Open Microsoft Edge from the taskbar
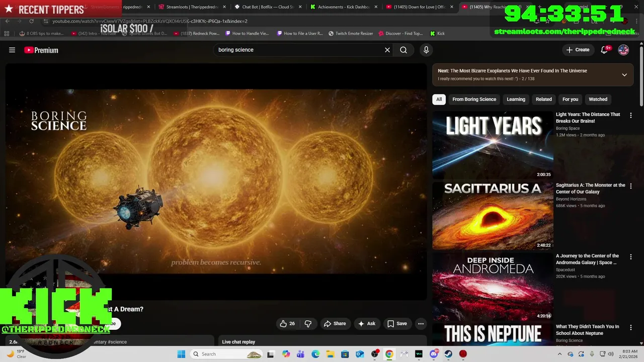 click(315, 354)
